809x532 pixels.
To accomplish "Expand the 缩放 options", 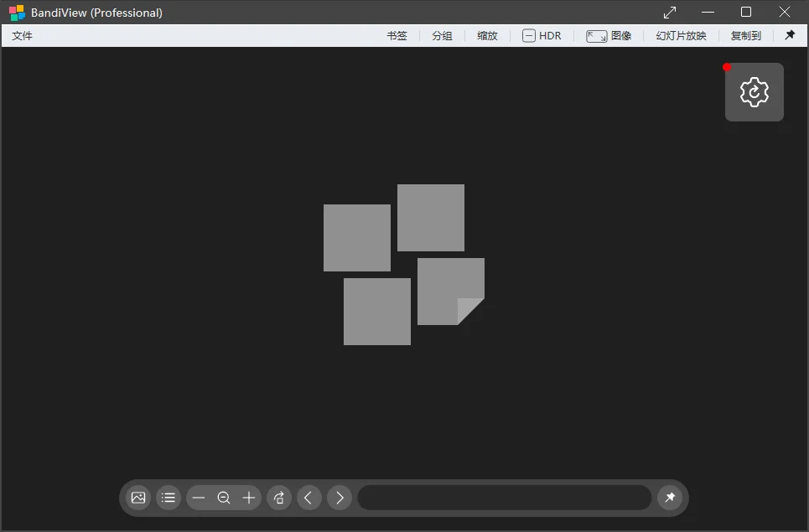I will point(488,35).
